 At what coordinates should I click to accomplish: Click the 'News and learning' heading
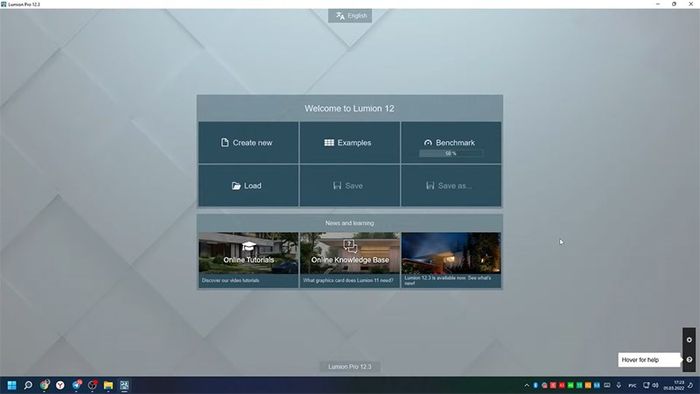coord(350,223)
